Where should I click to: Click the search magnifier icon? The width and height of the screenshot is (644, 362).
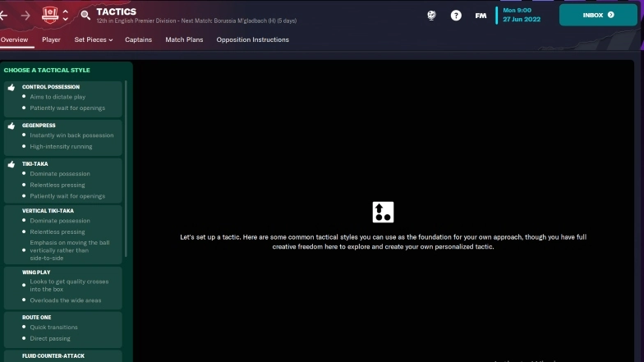tap(85, 15)
